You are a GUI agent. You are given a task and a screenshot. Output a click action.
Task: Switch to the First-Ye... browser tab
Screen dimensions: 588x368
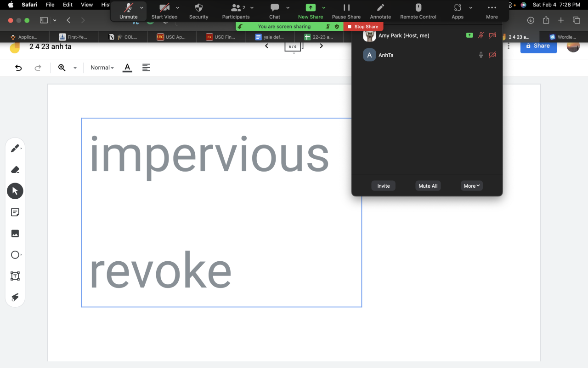point(73,37)
